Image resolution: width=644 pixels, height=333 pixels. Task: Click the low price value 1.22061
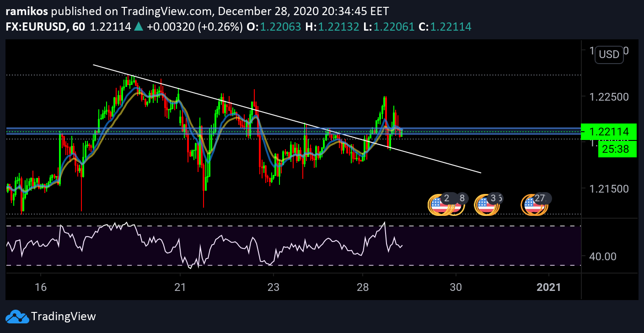tap(394, 27)
